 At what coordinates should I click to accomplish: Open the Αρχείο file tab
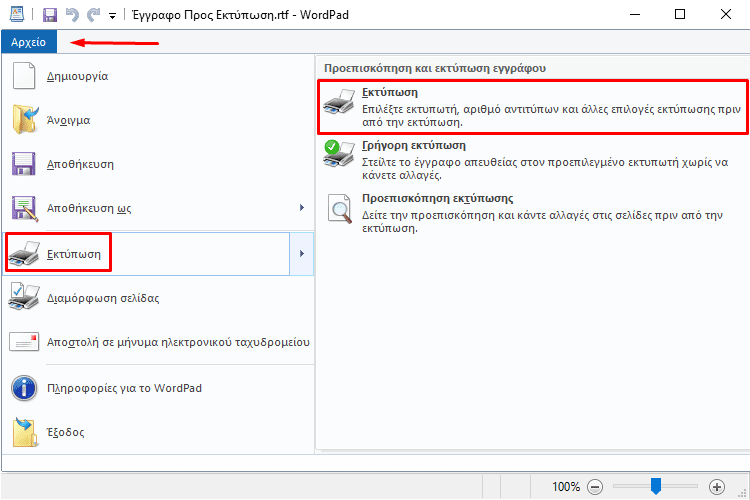pyautogui.click(x=29, y=42)
